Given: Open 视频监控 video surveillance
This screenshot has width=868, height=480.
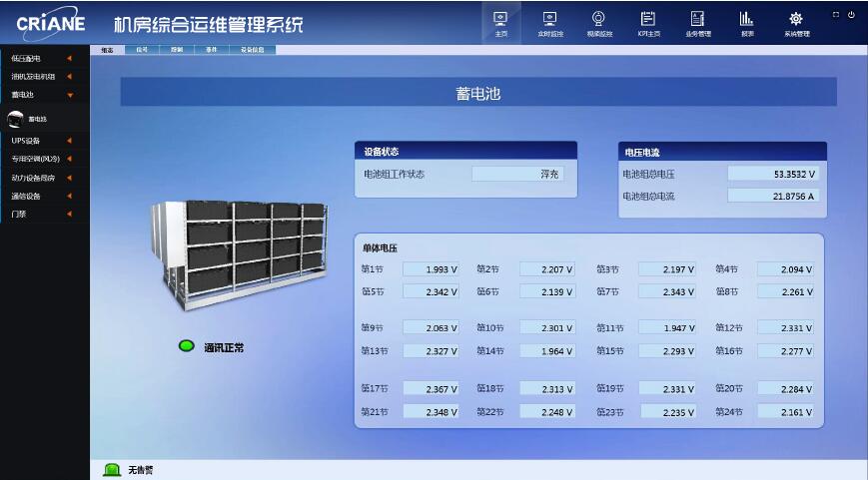Looking at the screenshot, I should coord(598,23).
